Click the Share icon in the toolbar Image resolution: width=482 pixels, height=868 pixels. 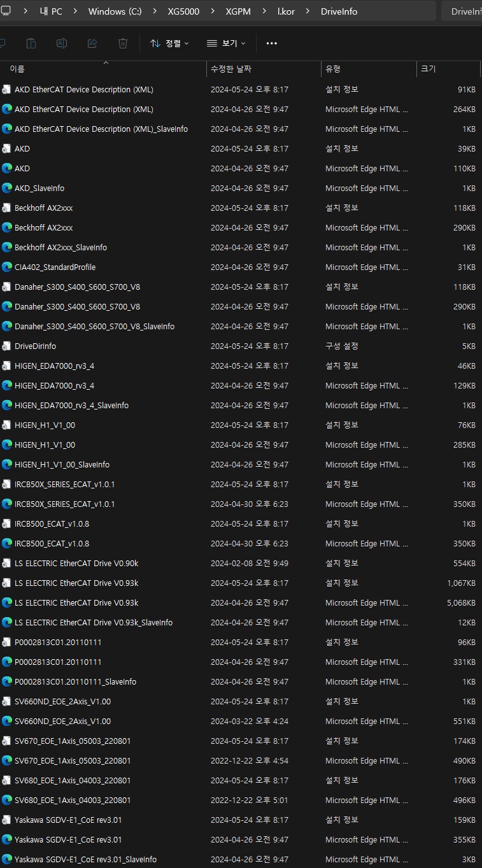pos(92,43)
